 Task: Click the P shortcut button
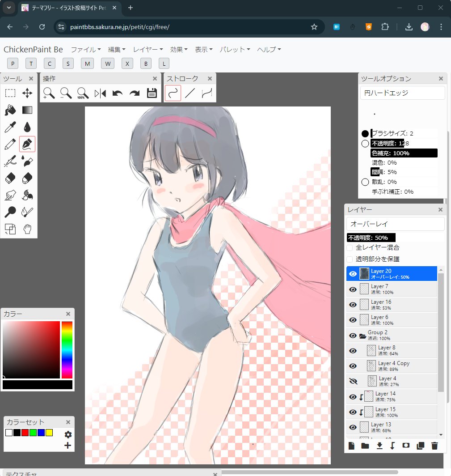pos(13,64)
